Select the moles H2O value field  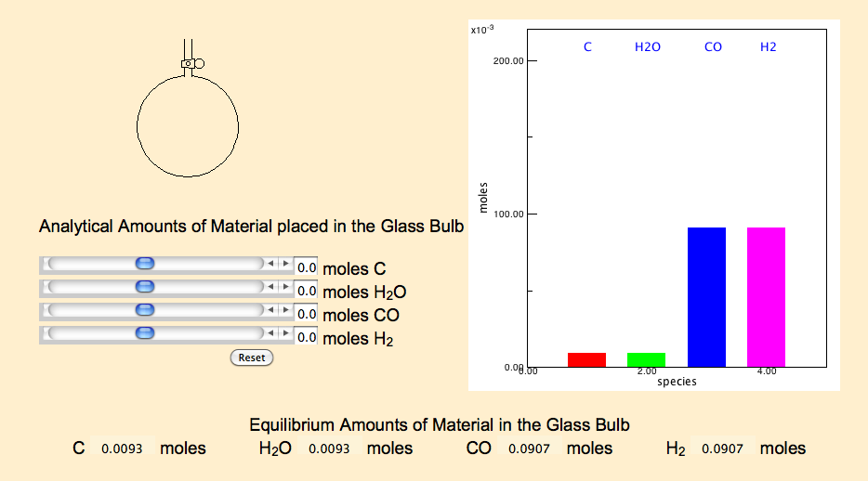(306, 291)
